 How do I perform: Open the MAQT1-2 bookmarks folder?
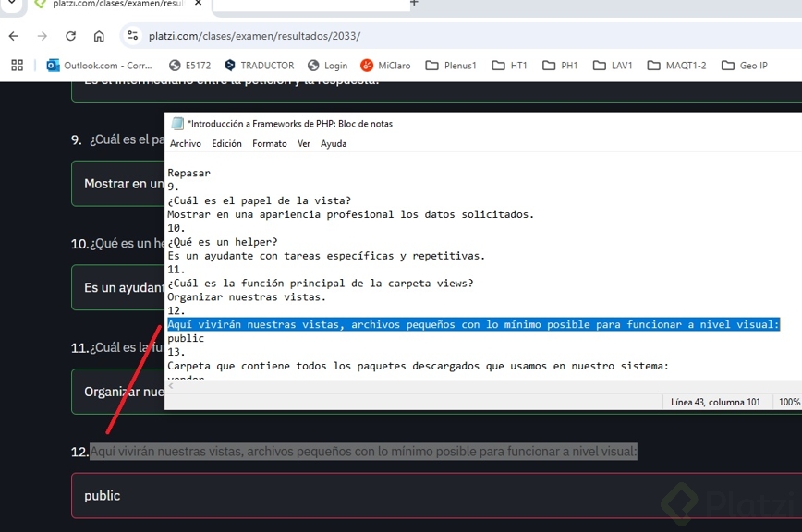point(676,66)
